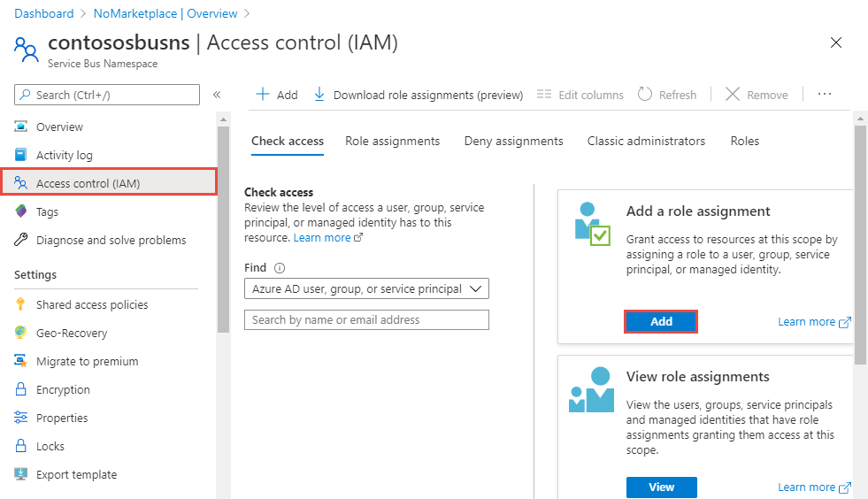Click the Encryption lock icon
The image size is (868, 499).
20,388
